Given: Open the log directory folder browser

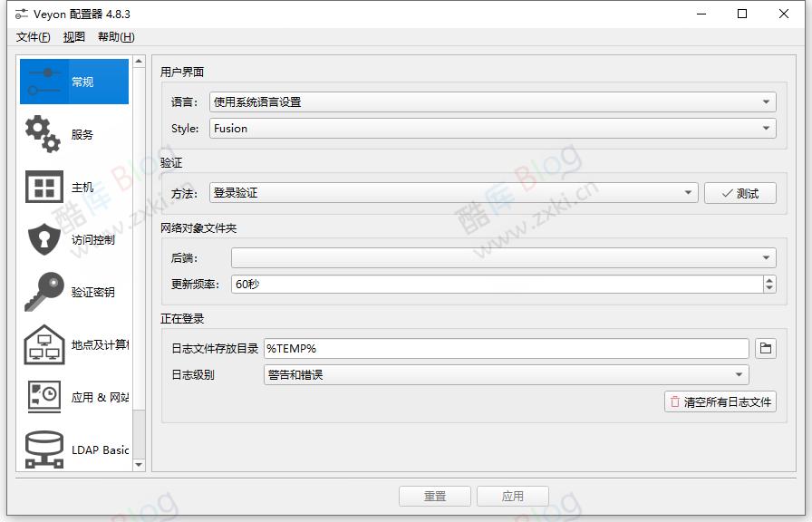Looking at the screenshot, I should coord(766,348).
